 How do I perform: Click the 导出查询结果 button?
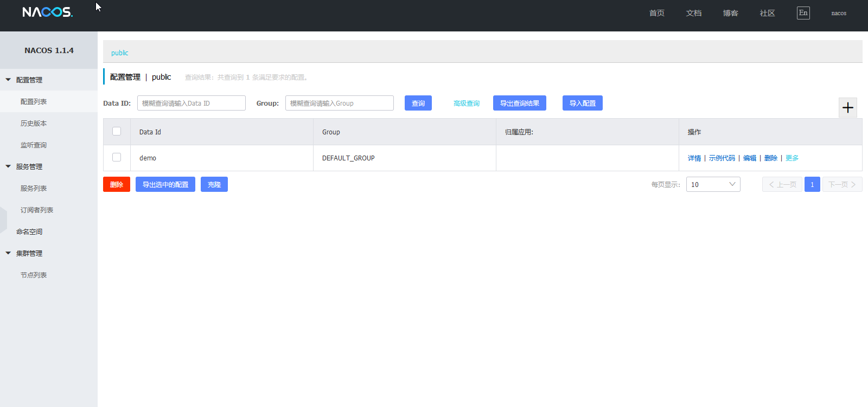520,103
